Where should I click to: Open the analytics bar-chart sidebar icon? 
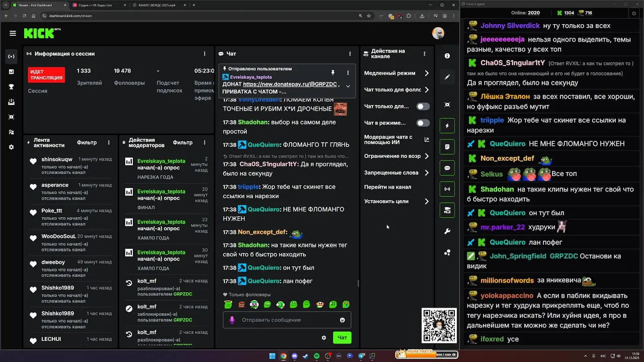click(x=12, y=71)
